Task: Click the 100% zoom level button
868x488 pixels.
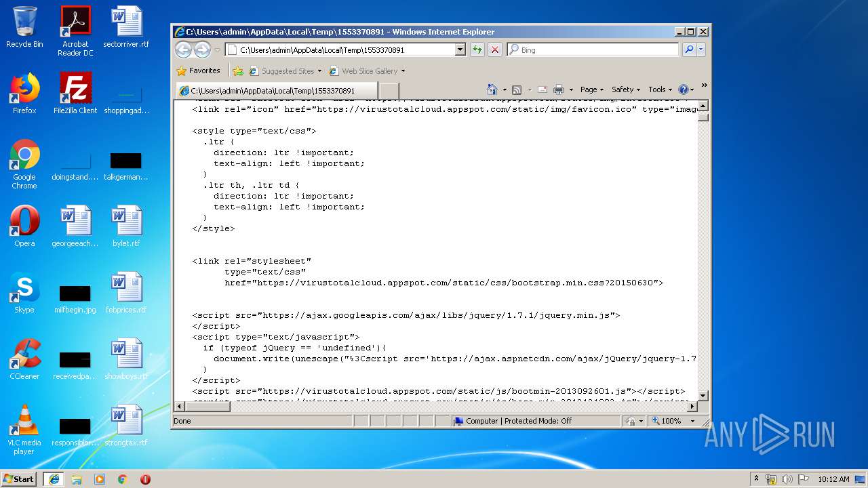Action: click(x=667, y=421)
